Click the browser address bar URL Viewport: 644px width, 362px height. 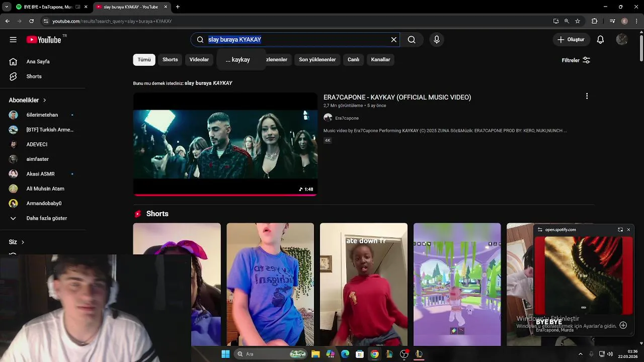pyautogui.click(x=112, y=21)
